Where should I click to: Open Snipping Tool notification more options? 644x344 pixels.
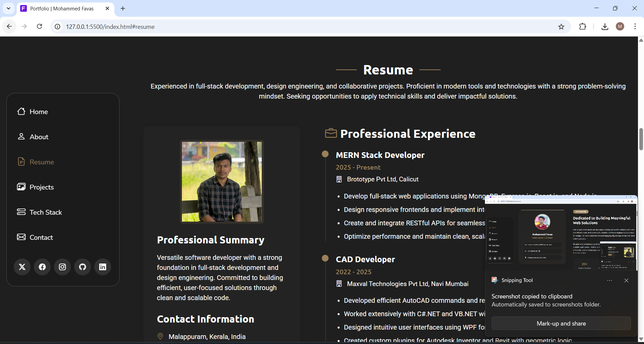pyautogui.click(x=609, y=281)
